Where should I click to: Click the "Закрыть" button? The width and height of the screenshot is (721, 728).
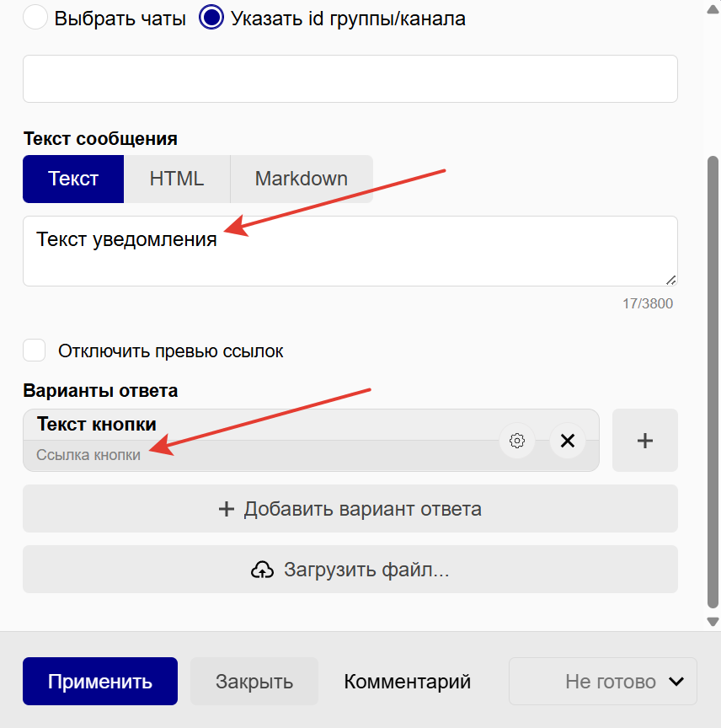point(254,681)
